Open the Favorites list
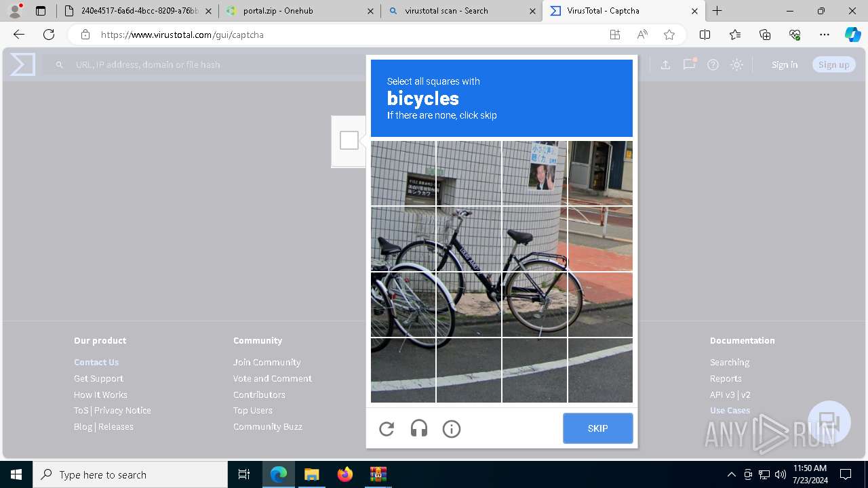This screenshot has width=868, height=488. pyautogui.click(x=735, y=35)
